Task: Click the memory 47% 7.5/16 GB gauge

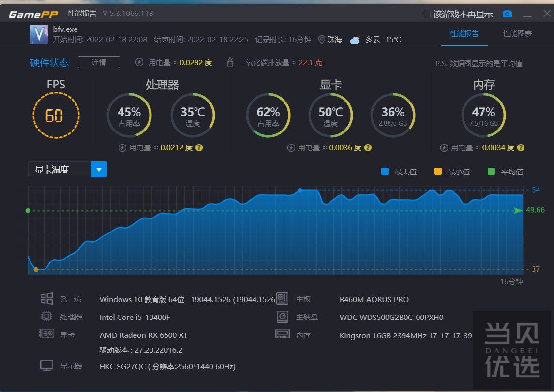Action: coord(484,115)
